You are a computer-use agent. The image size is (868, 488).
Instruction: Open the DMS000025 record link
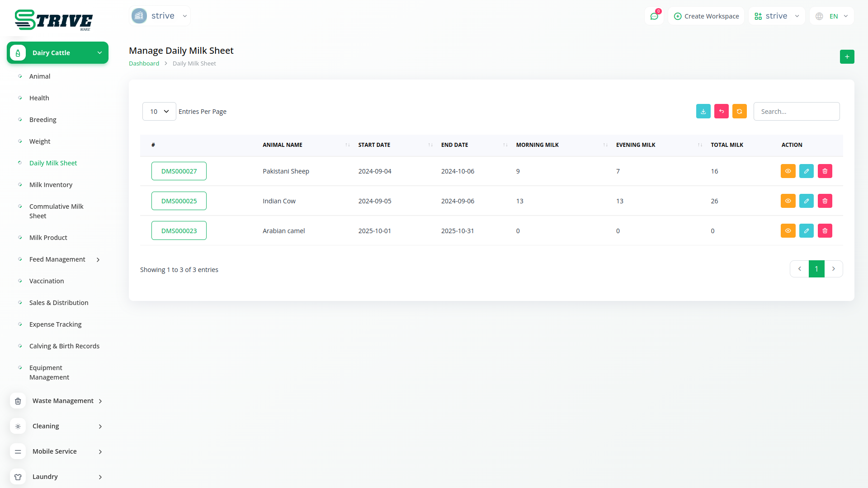click(x=179, y=201)
